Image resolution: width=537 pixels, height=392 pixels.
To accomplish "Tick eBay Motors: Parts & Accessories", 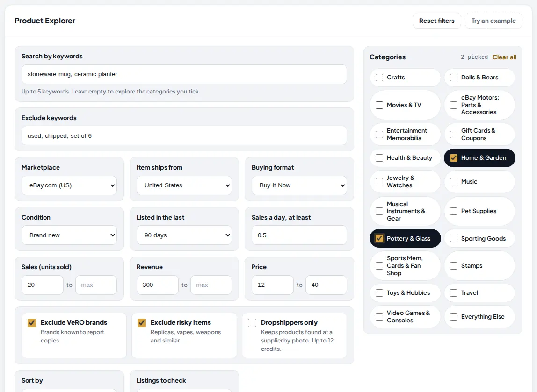I will tap(454, 105).
